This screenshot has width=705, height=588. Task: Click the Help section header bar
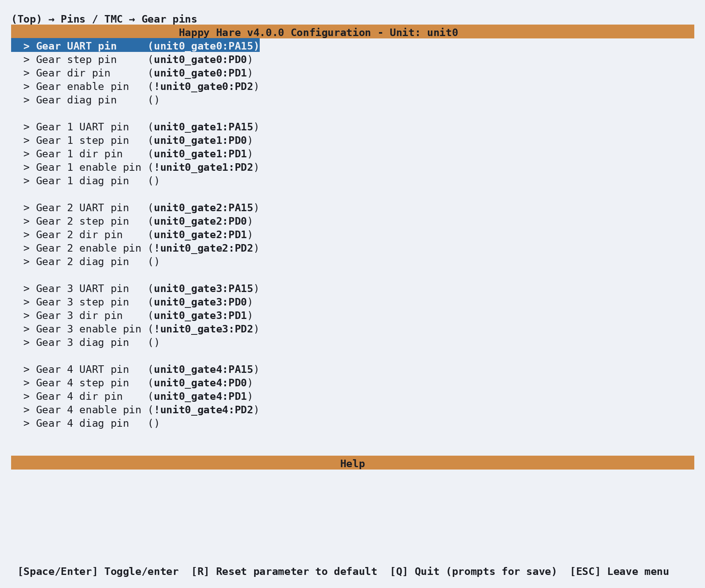tap(352, 463)
